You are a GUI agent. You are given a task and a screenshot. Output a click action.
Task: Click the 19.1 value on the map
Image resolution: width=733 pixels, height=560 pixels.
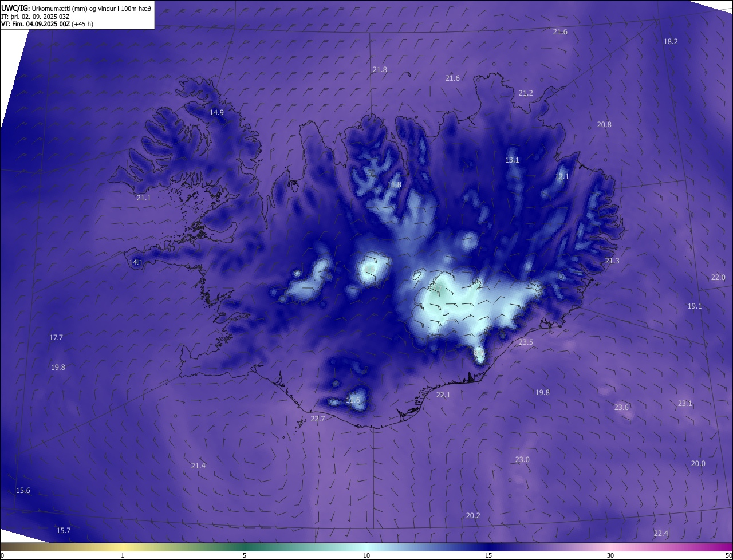click(x=695, y=306)
